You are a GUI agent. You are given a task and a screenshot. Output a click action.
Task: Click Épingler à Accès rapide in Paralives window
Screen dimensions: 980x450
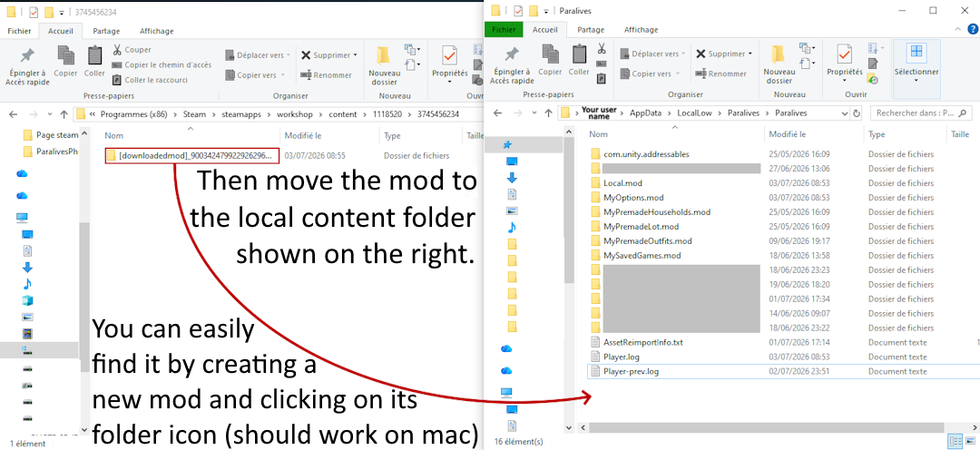(x=512, y=66)
